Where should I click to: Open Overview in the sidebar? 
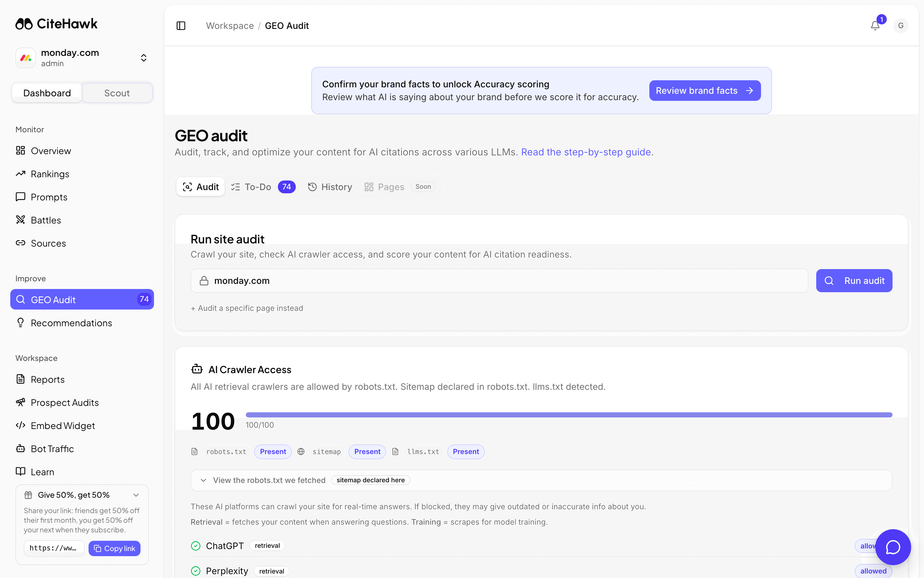[x=82, y=151]
